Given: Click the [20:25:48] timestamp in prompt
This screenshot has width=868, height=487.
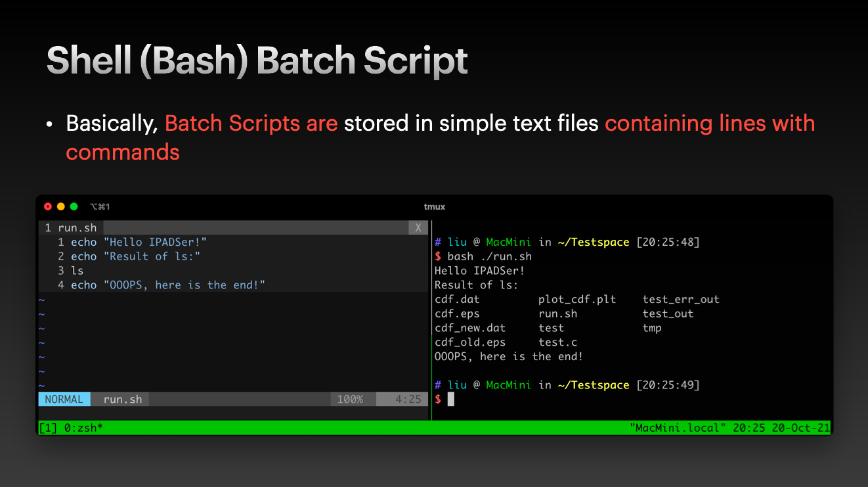Looking at the screenshot, I should coord(668,242).
